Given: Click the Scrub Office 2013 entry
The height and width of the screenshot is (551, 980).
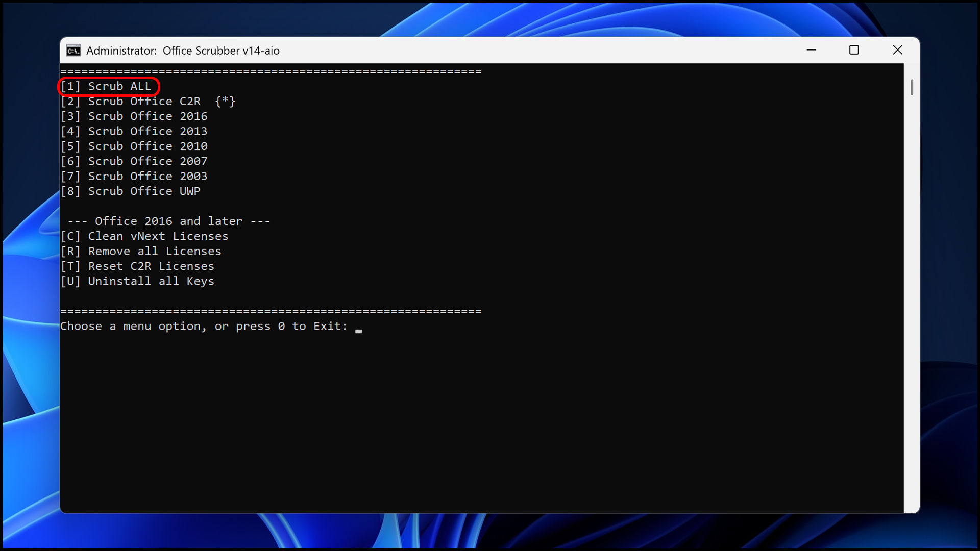Looking at the screenshot, I should [x=134, y=131].
